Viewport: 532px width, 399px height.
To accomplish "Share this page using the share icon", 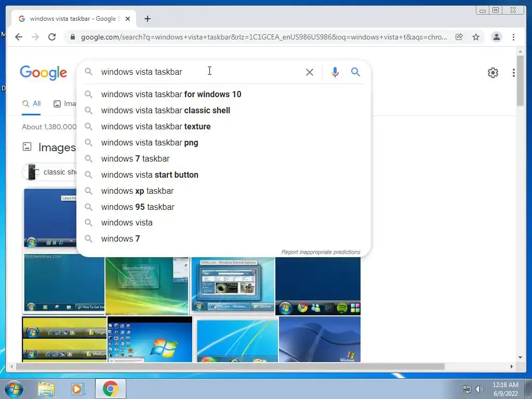I will click(x=459, y=37).
